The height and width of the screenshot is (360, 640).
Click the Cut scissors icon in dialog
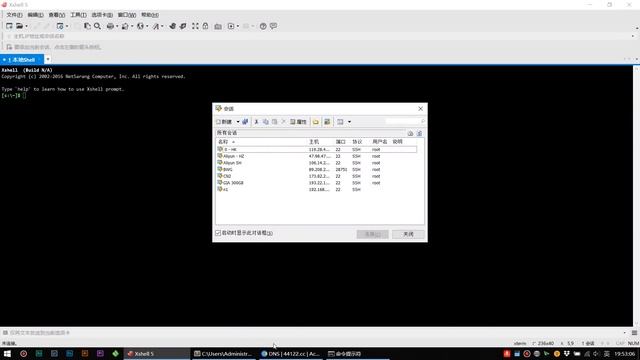pyautogui.click(x=256, y=122)
